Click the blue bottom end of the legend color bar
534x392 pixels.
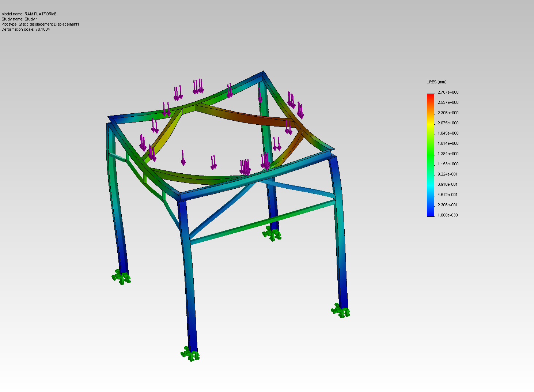(431, 214)
